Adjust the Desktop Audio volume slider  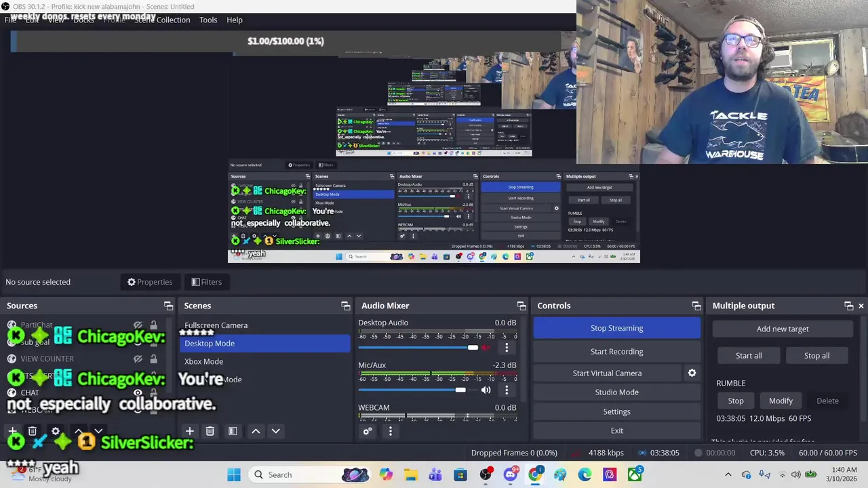tap(418, 348)
